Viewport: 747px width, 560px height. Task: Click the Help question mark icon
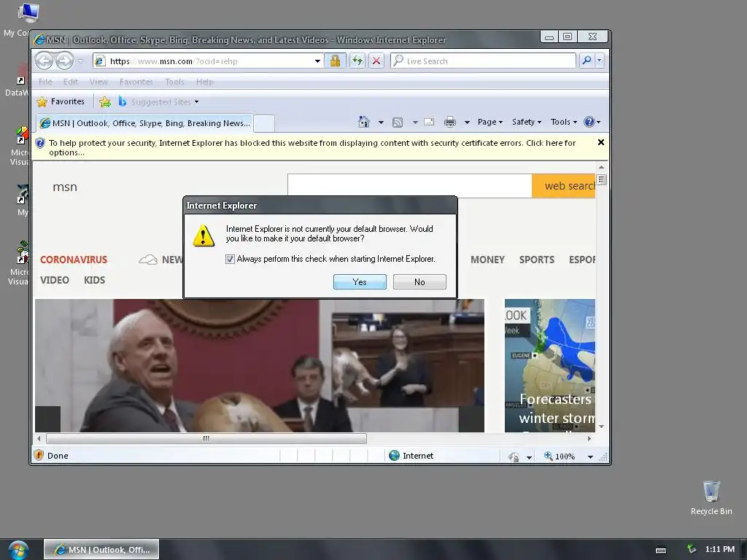click(x=589, y=122)
